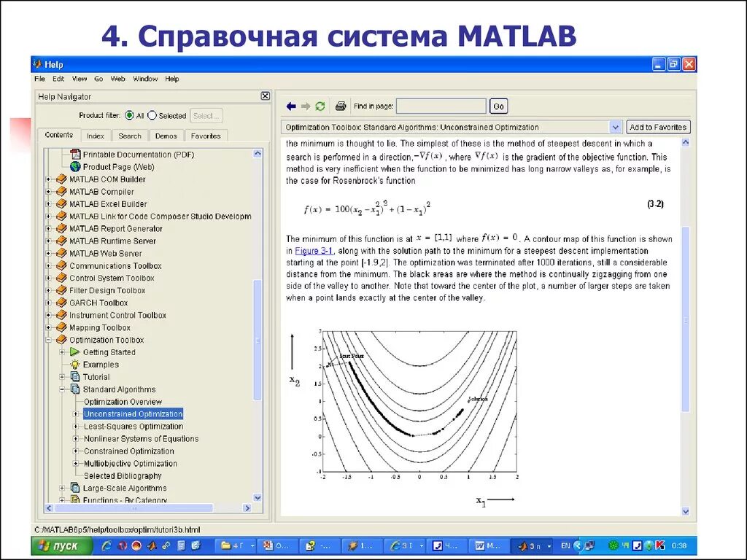The height and width of the screenshot is (560, 747).
Task: Open the View menu
Action: pos(80,79)
